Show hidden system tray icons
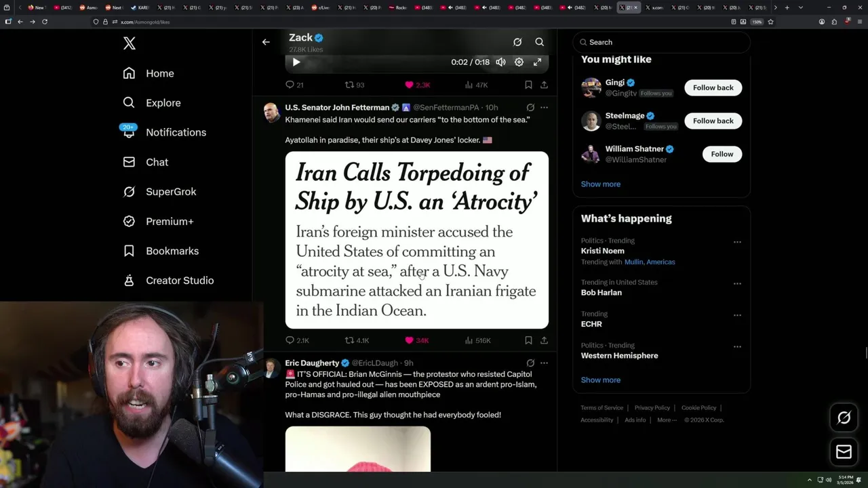Screen dimensions: 868x488 point(809,480)
